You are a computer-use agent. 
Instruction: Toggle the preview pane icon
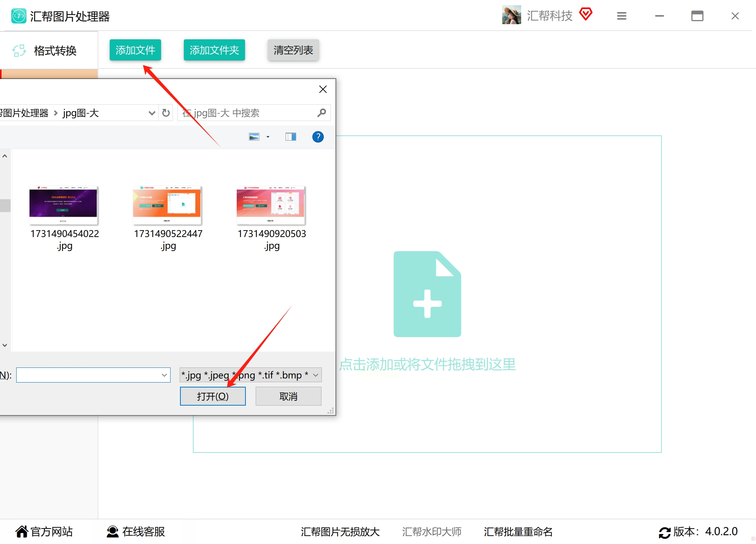290,137
